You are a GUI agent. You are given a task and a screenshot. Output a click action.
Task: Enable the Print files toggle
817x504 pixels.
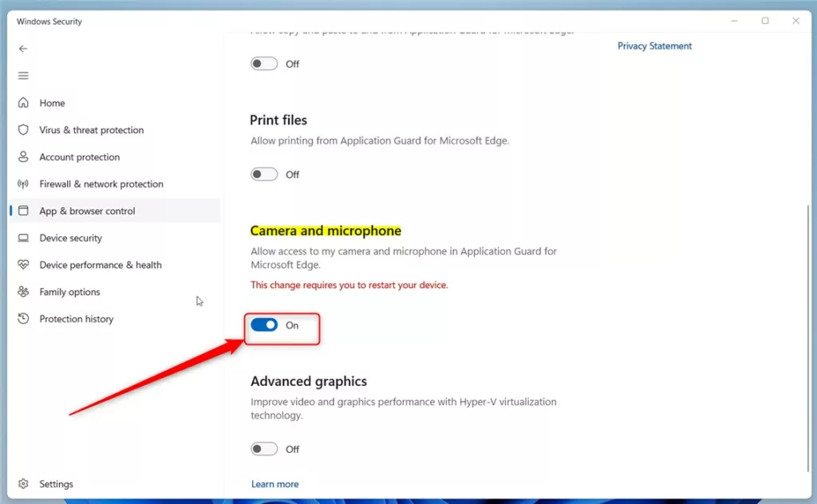(264, 174)
